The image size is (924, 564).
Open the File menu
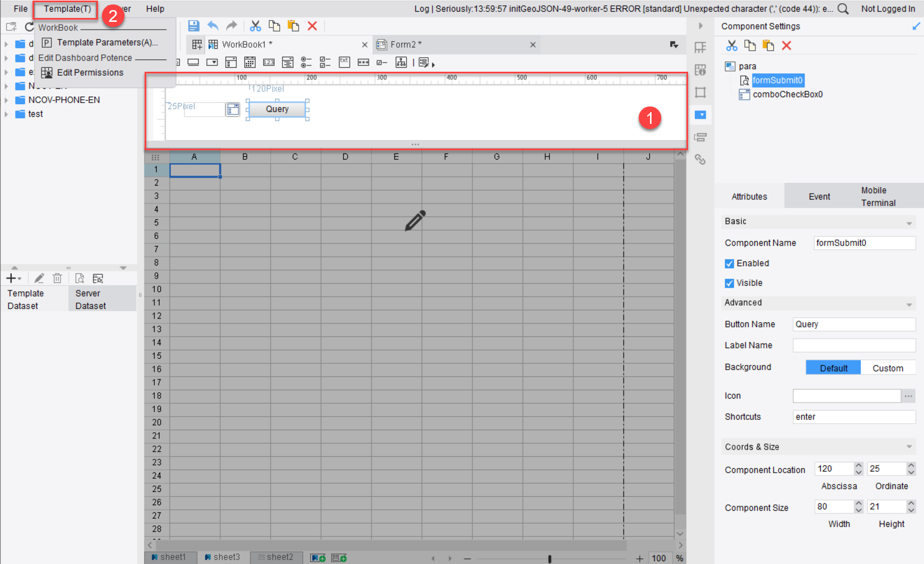[21, 8]
